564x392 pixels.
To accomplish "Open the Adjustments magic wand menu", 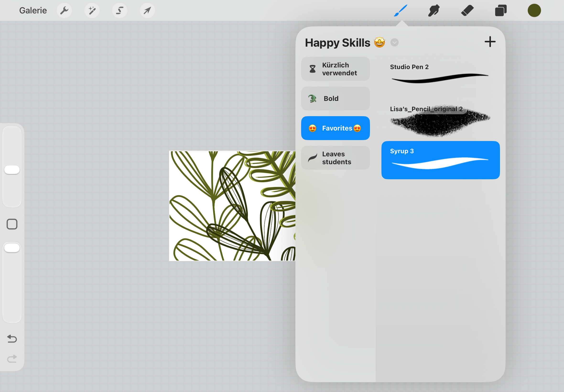I will click(x=92, y=11).
